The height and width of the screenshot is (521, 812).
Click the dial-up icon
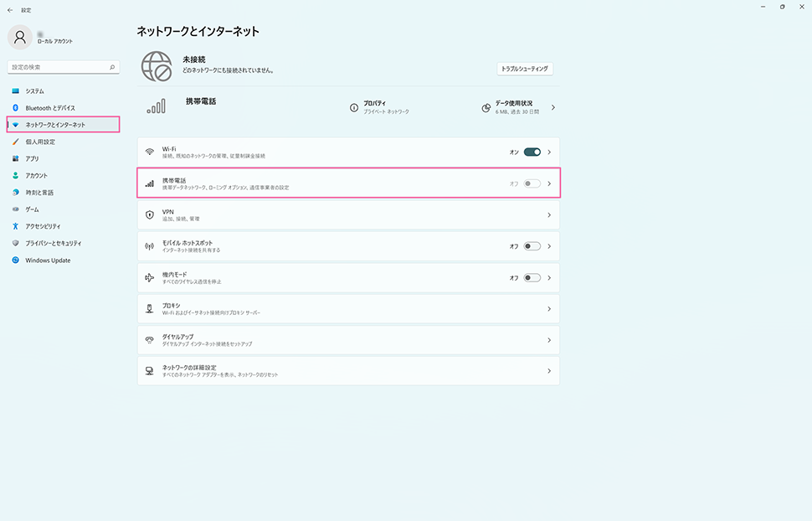tap(150, 339)
